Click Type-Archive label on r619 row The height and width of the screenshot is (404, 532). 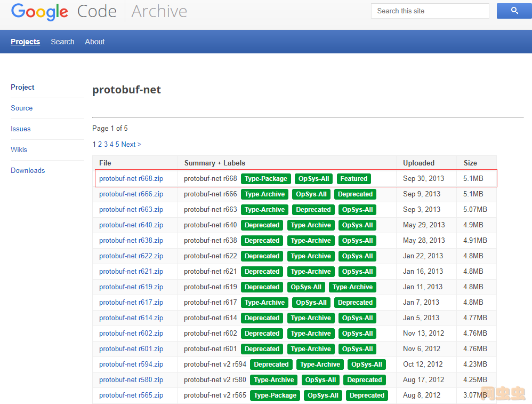(x=352, y=287)
